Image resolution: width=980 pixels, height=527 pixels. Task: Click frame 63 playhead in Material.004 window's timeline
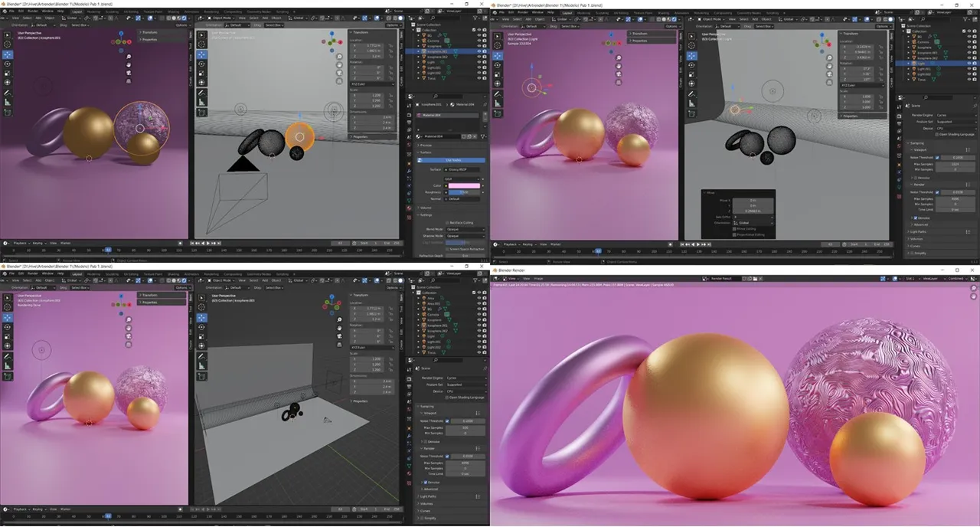click(108, 249)
